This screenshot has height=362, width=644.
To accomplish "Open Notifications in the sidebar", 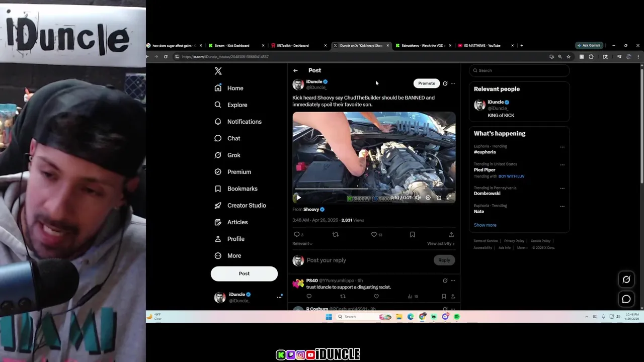I will [238, 122].
